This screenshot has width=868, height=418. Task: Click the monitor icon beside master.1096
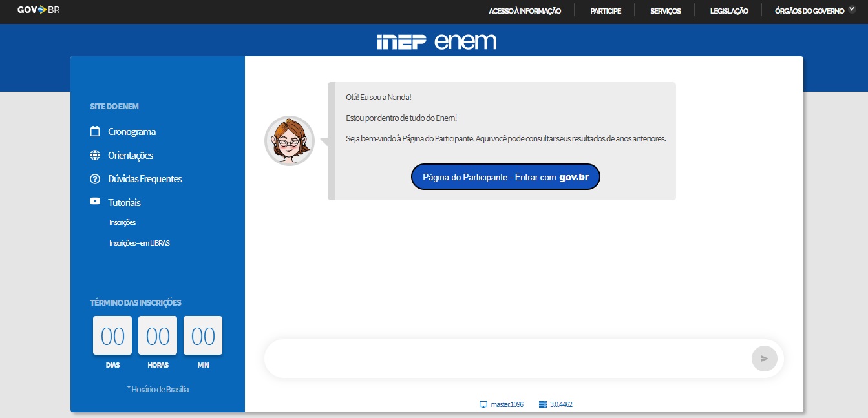pyautogui.click(x=483, y=404)
